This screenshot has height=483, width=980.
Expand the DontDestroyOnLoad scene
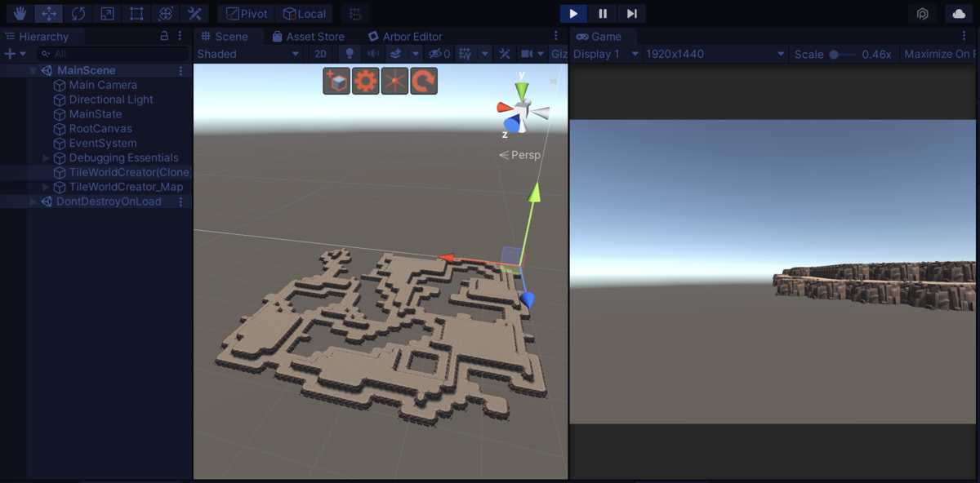click(33, 202)
